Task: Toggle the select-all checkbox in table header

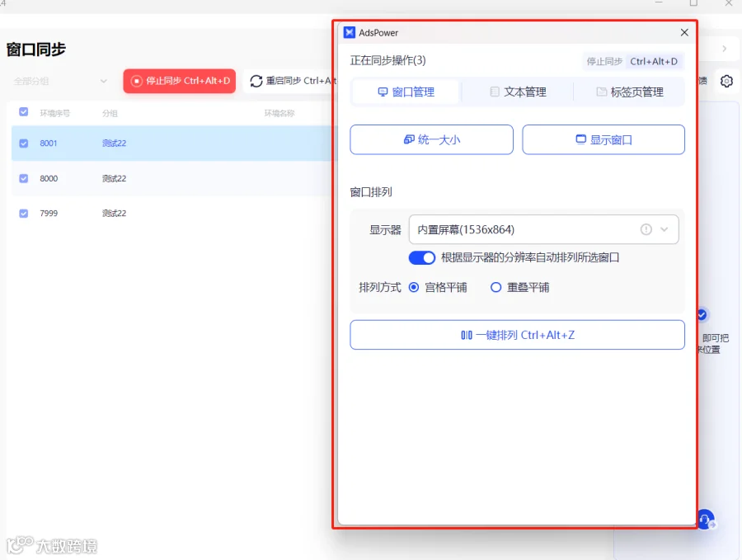Action: pos(24,112)
